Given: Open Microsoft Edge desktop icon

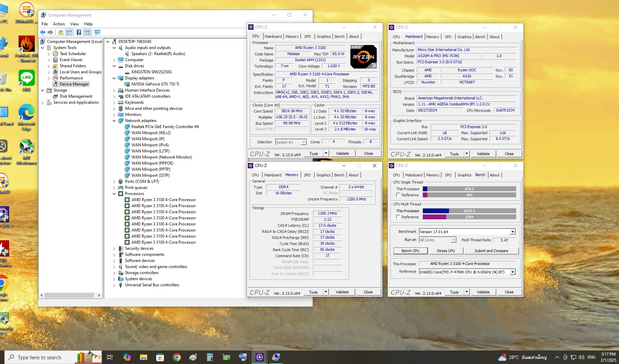Looking at the screenshot, I should (x=27, y=117).
